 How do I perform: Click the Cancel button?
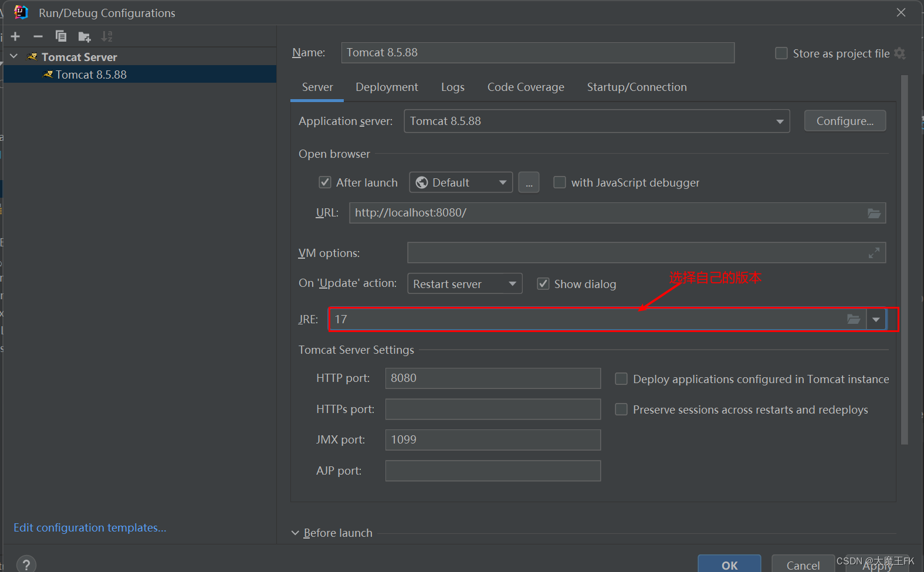pyautogui.click(x=803, y=564)
